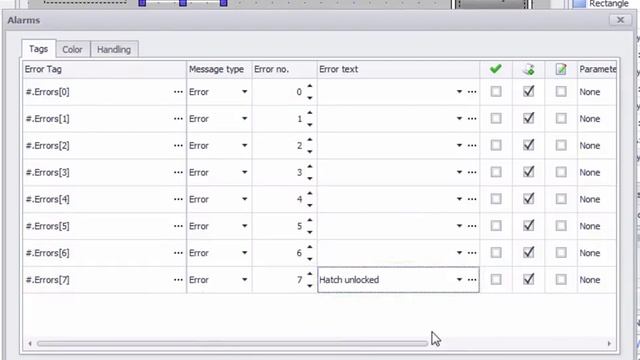Browse tag for #.Errors[2] with ellipsis
The image size is (640, 360).
pos(178,146)
